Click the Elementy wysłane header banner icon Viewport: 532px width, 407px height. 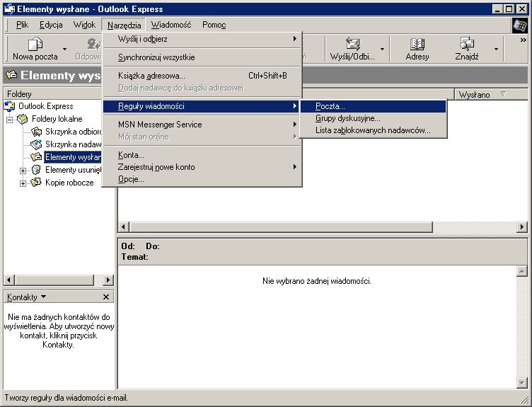(11, 75)
